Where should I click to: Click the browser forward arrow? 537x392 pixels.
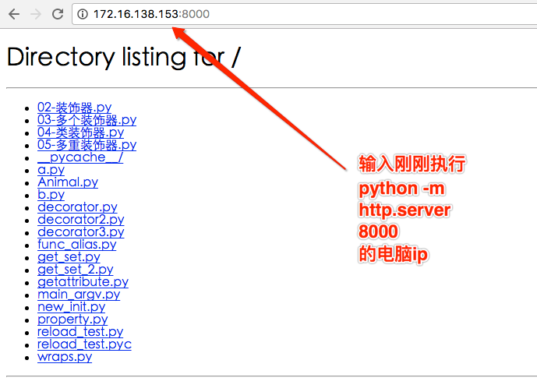[36, 14]
